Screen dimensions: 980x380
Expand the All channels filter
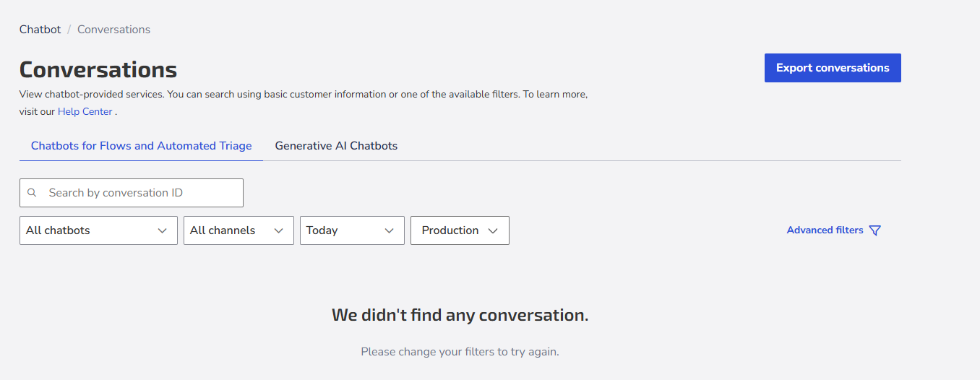238,230
